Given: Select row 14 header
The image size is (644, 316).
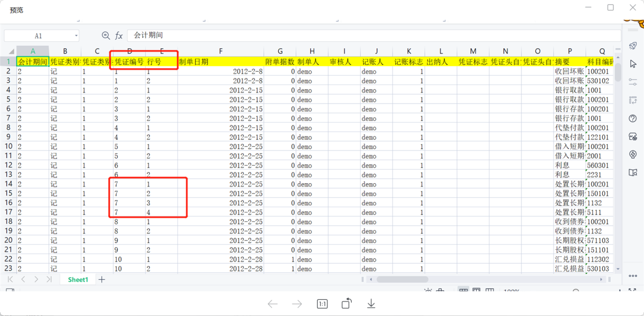Looking at the screenshot, I should click(8, 184).
